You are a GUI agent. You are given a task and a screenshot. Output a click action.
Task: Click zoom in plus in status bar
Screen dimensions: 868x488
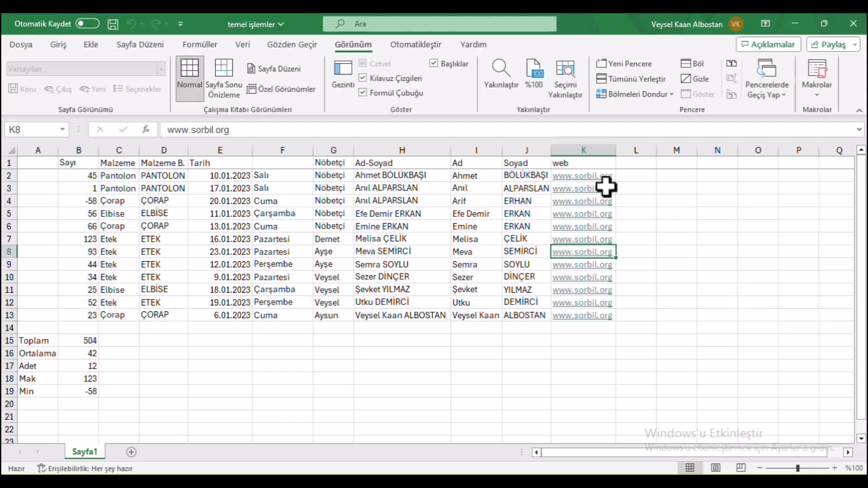tap(835, 468)
